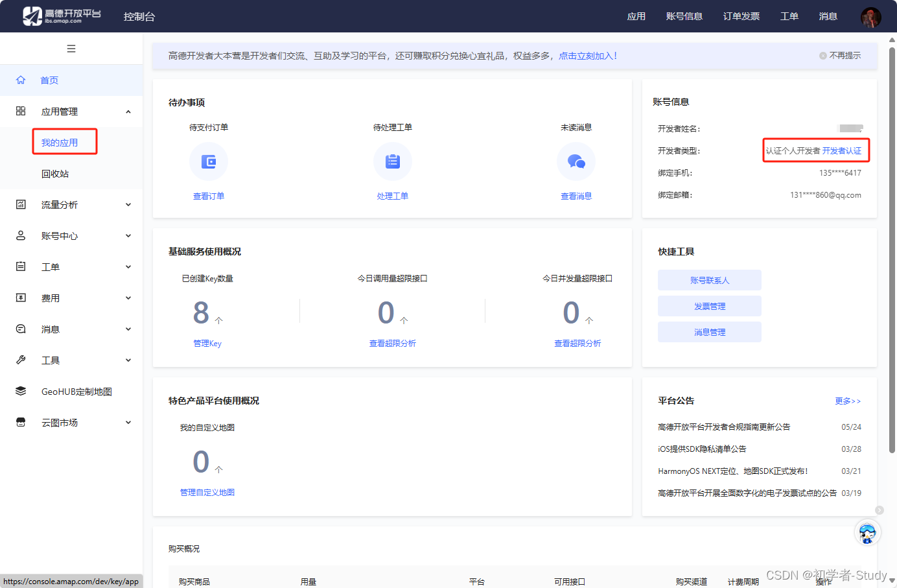This screenshot has height=588, width=897.
Task: Open GeoHUB定制地图 in the sidebar
Action: (x=76, y=392)
